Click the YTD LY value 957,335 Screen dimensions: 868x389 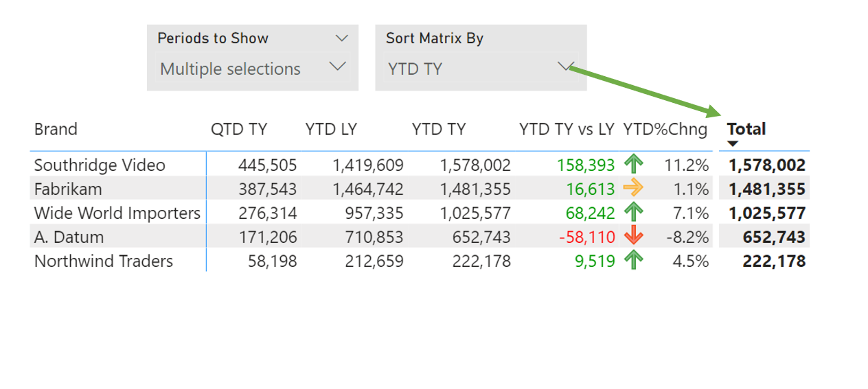[374, 213]
